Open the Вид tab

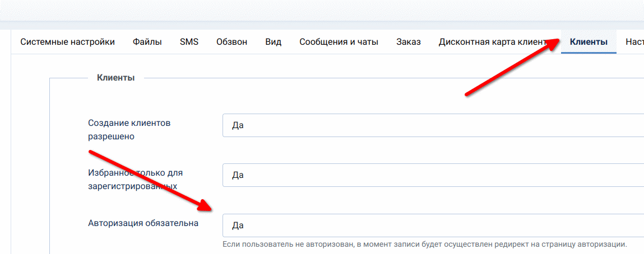273,42
